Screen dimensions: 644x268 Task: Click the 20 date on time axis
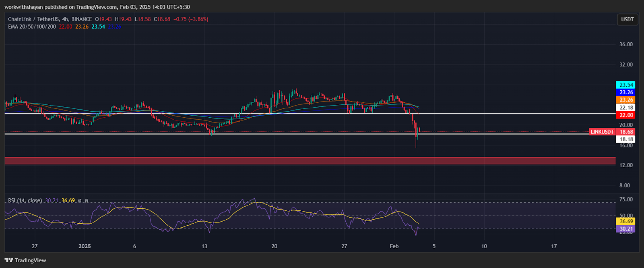(x=274, y=246)
